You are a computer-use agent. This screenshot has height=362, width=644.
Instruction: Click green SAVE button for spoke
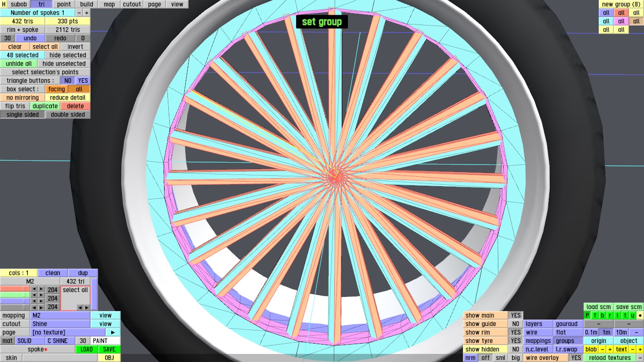click(x=109, y=349)
